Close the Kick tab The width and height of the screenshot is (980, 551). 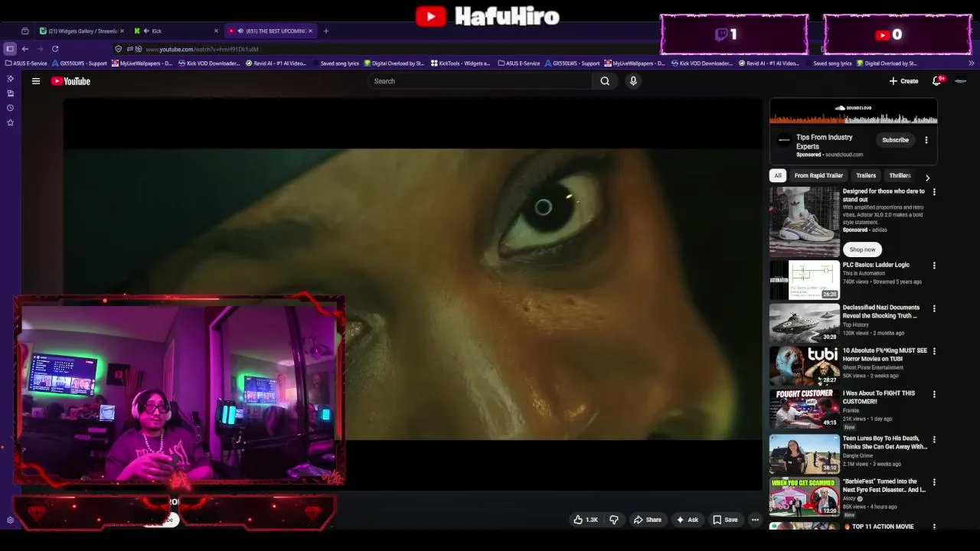[216, 31]
